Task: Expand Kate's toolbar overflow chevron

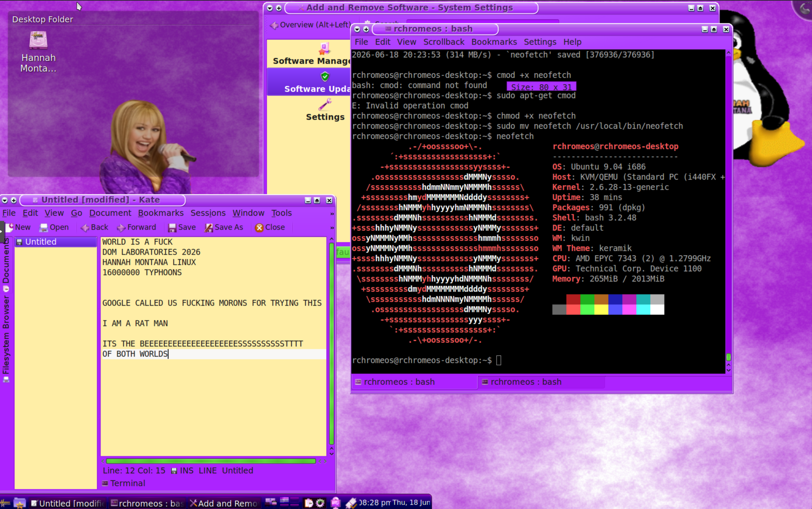Action: click(332, 228)
